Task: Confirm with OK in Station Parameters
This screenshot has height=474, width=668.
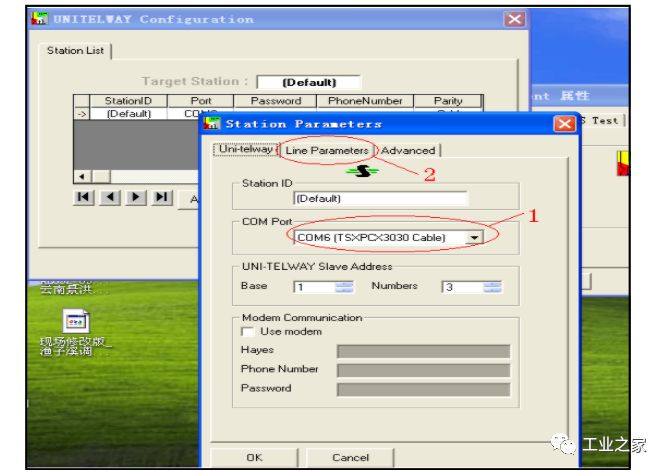Action: [254, 457]
